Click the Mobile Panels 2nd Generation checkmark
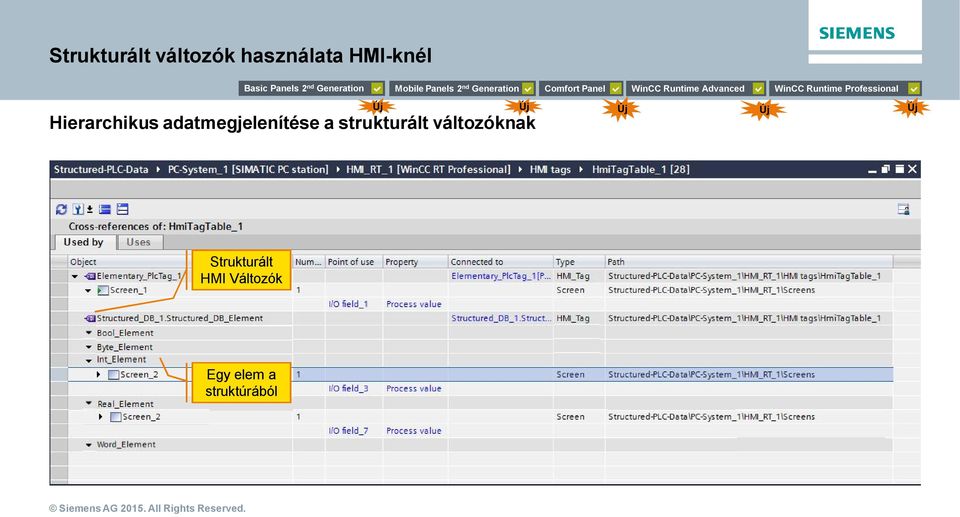This screenshot has height=517, width=960. pos(528,89)
